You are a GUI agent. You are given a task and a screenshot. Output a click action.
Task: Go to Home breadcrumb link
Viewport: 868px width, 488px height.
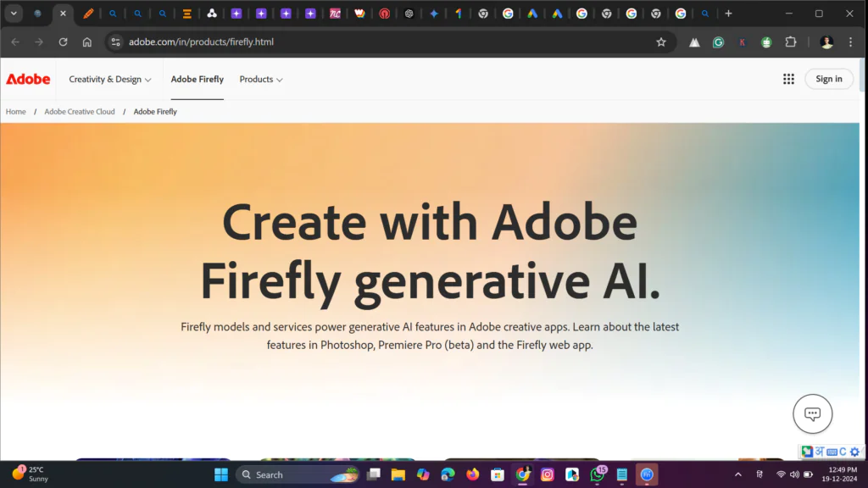(x=15, y=112)
